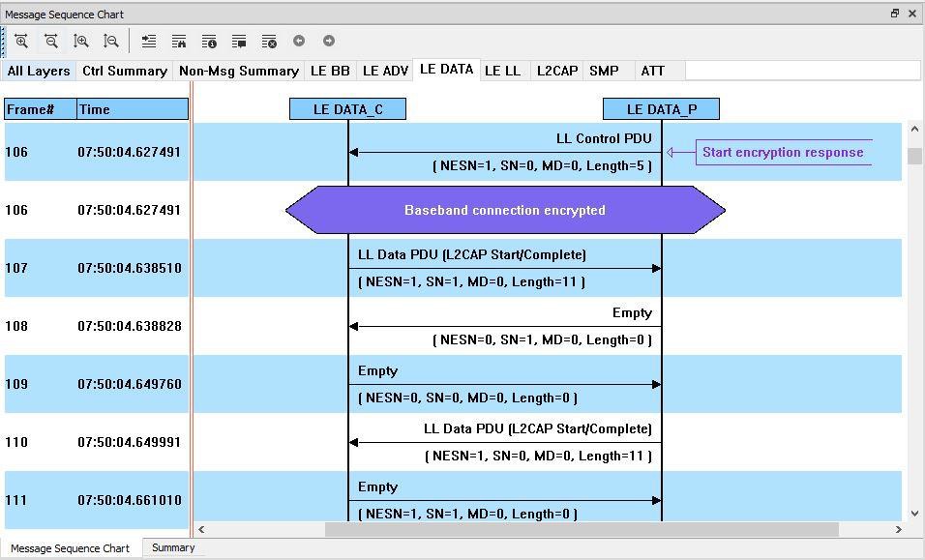
Task: Click the list with X-circle icon
Action: [269, 41]
